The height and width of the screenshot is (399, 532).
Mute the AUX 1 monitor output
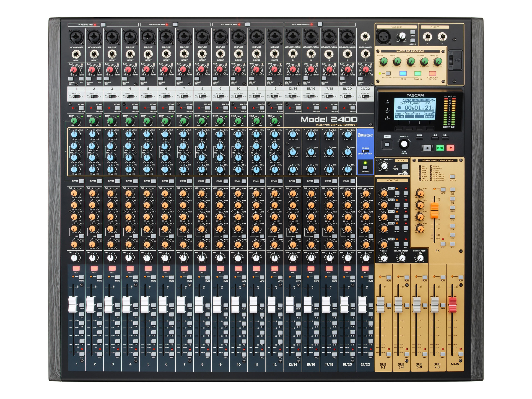pyautogui.click(x=397, y=193)
